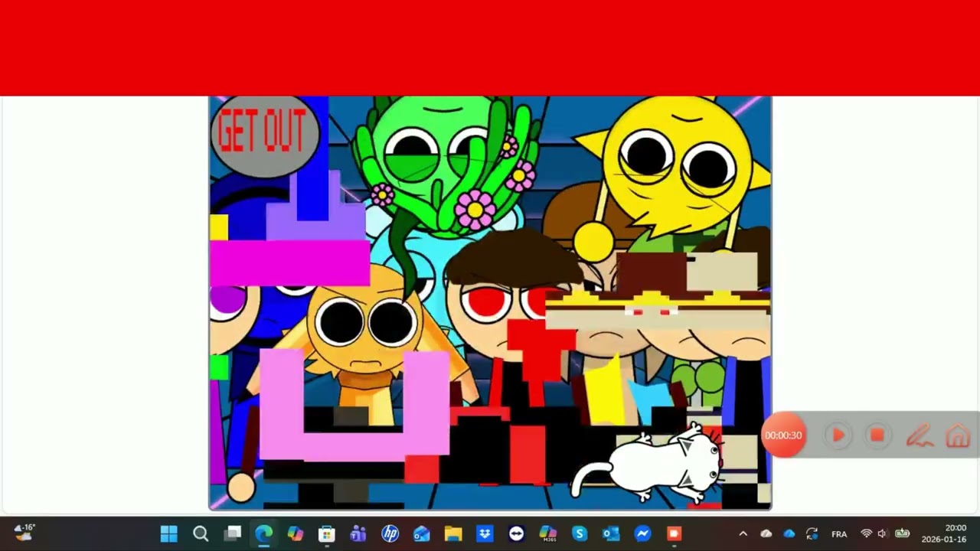Screen dimensions: 980x551
Task: Click the GET OUT speech bubble in the video
Action: coord(264,135)
